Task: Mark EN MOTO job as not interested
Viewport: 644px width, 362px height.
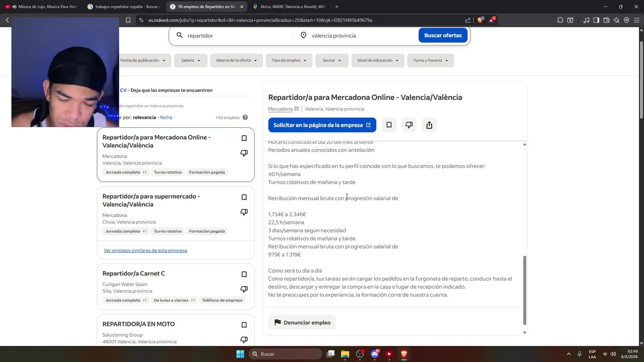Action: [x=244, y=340]
